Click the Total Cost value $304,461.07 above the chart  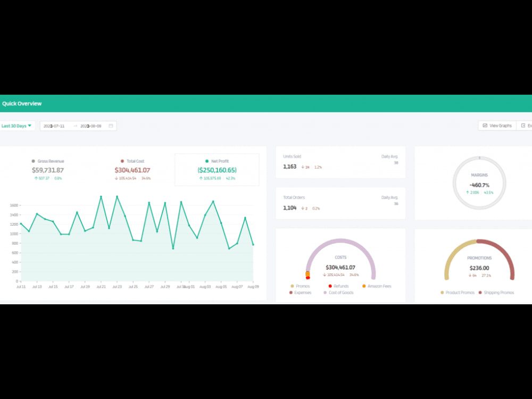[132, 170]
